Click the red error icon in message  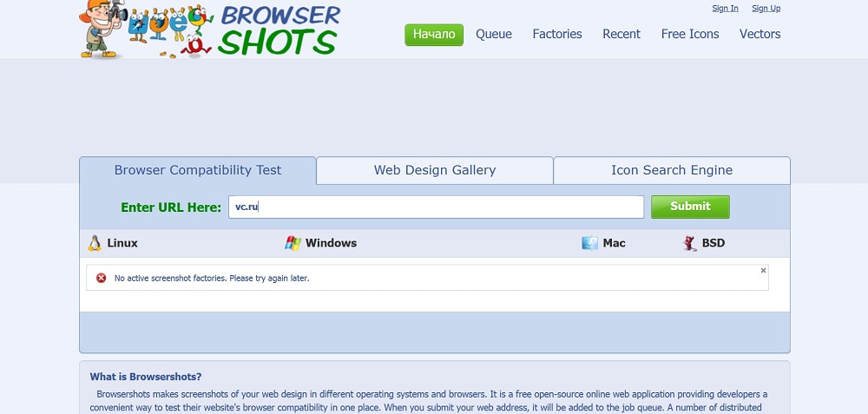[101, 278]
